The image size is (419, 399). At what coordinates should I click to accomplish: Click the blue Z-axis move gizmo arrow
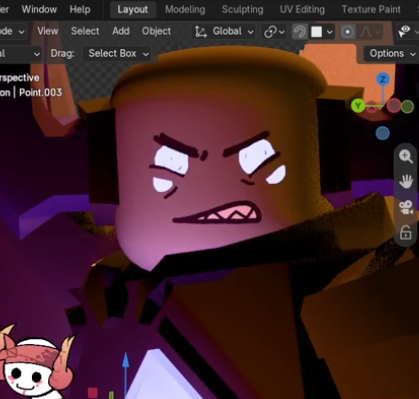click(x=125, y=361)
